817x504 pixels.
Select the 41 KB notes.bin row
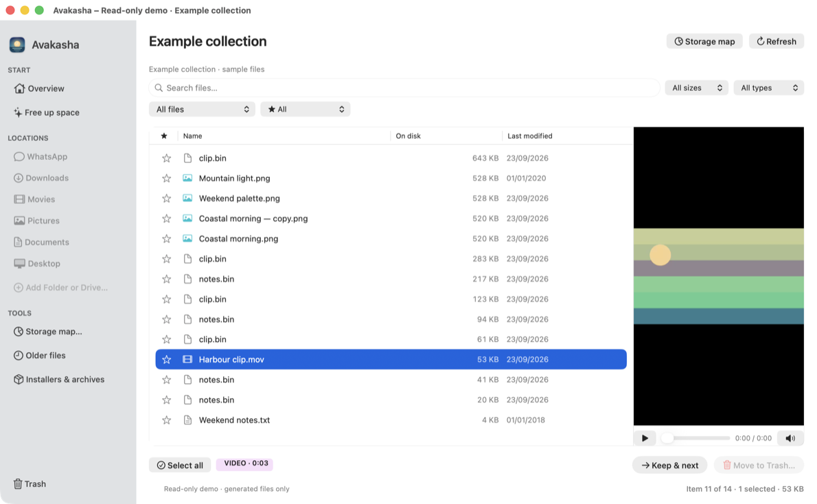[x=391, y=380]
